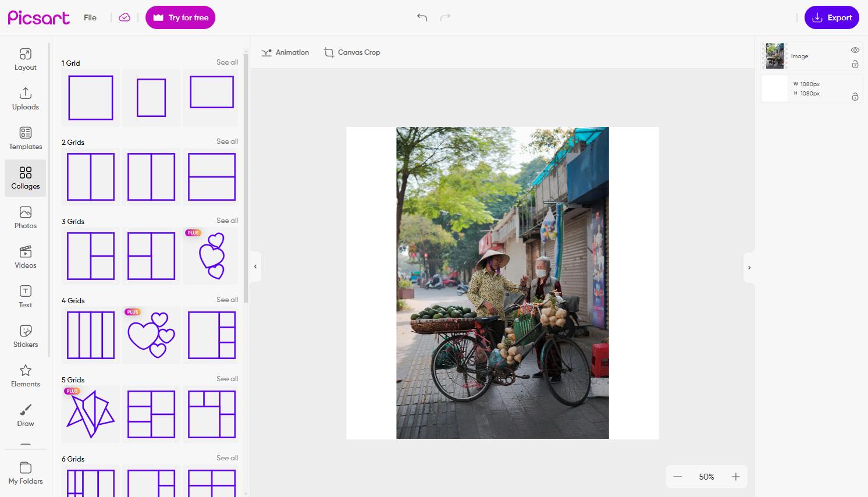Open the File menu

point(90,17)
